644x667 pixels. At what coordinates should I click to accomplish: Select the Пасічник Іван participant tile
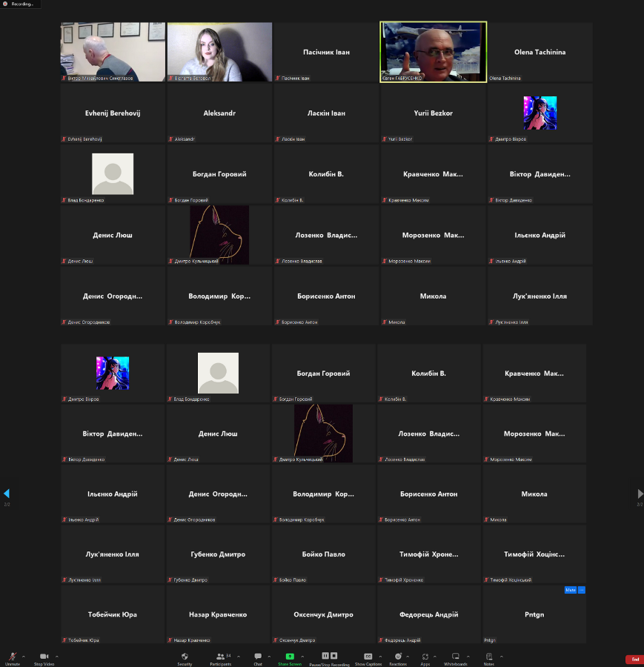click(x=326, y=52)
